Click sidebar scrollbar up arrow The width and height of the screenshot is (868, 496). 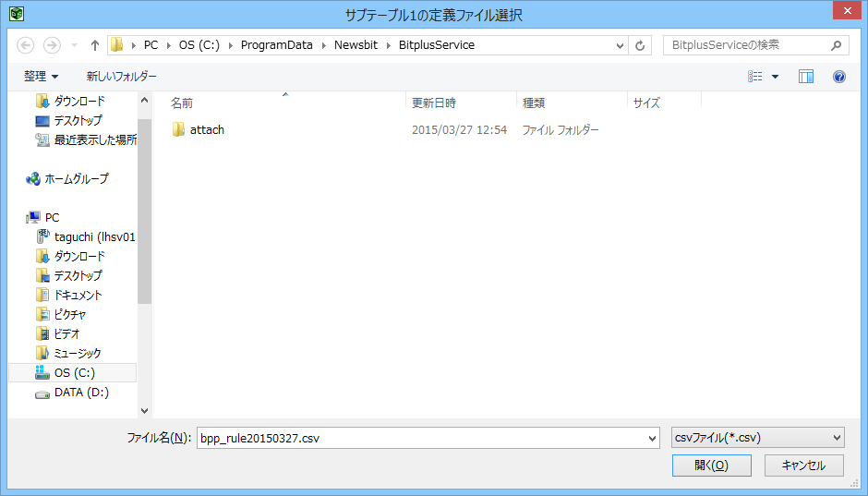tap(144, 101)
